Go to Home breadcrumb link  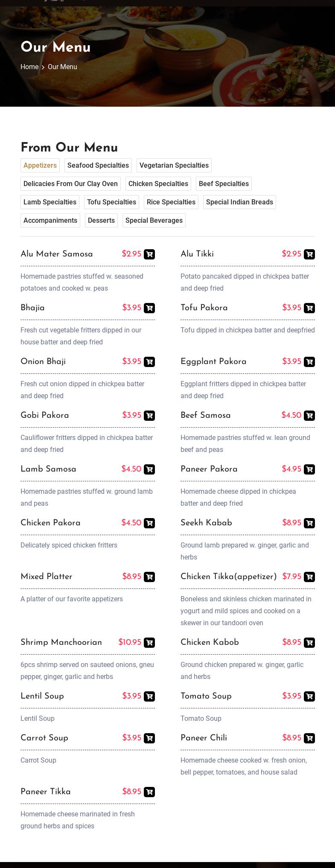click(29, 67)
